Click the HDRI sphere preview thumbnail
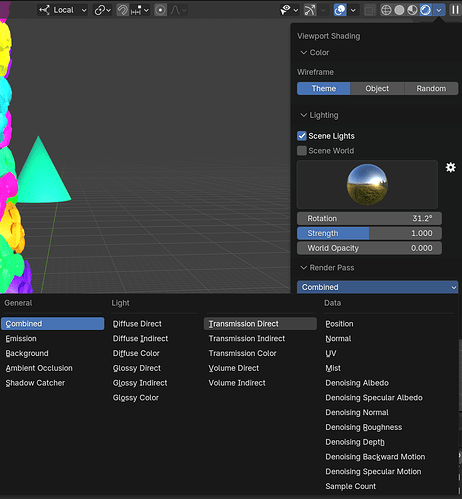Viewport: 462px width, 499px height. tap(367, 184)
